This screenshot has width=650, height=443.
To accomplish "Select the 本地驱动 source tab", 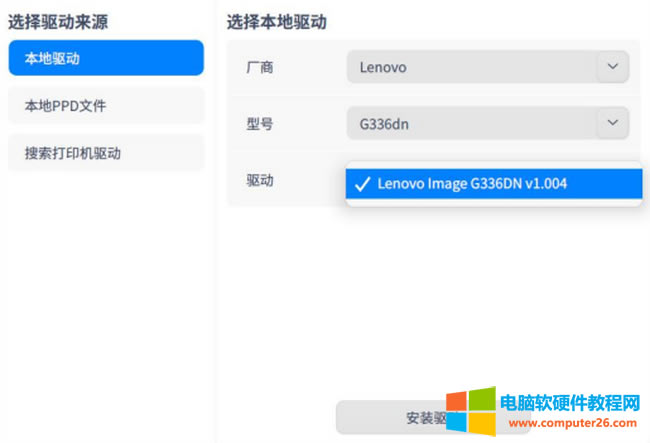I will click(x=105, y=58).
